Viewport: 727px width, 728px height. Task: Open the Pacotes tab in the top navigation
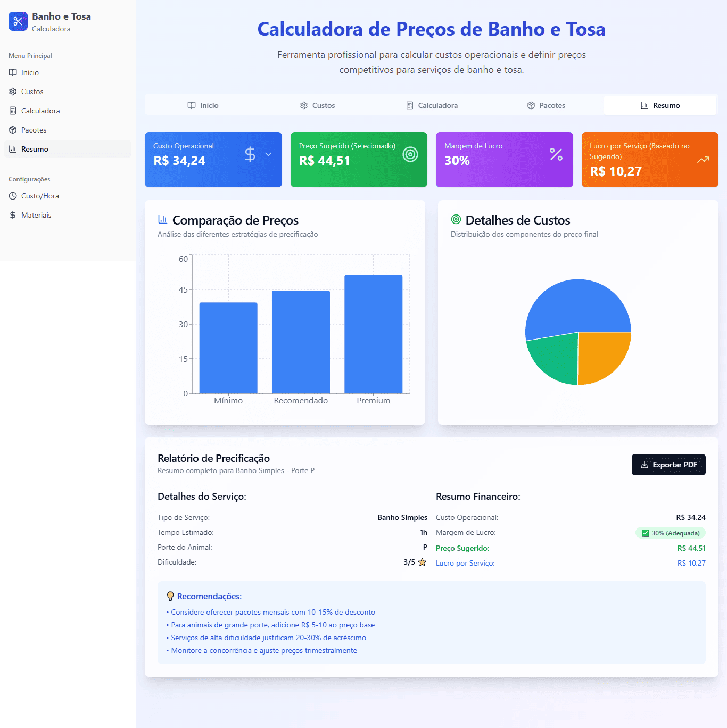tap(546, 105)
